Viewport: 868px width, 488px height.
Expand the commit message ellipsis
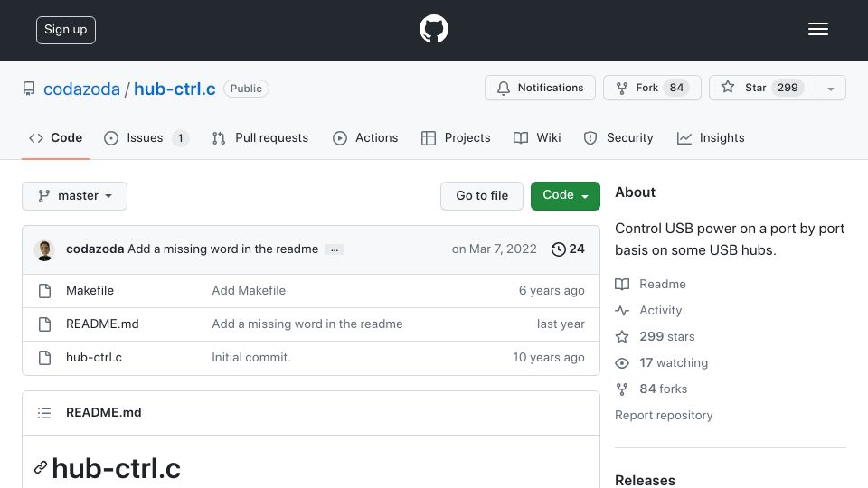click(x=335, y=249)
